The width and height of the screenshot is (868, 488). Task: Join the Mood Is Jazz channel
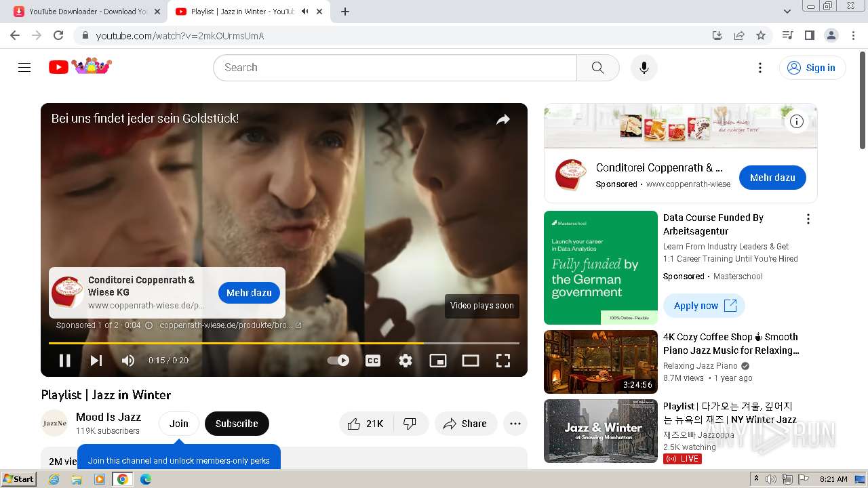click(179, 424)
